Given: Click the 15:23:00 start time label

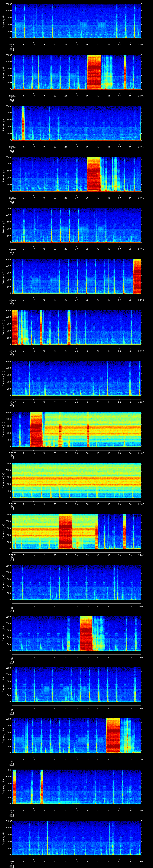Looking at the screenshot, I should point(12,96).
